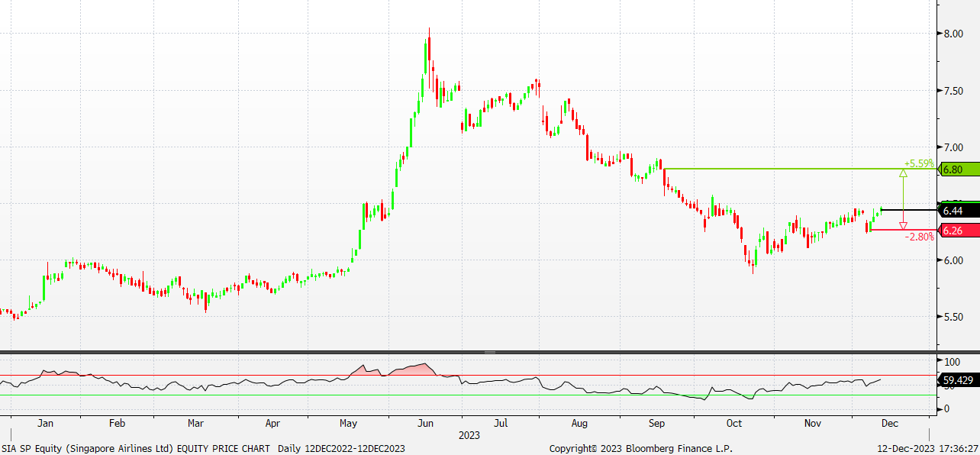Click the Bloomberg Finance L.P. copyright text

click(x=641, y=449)
